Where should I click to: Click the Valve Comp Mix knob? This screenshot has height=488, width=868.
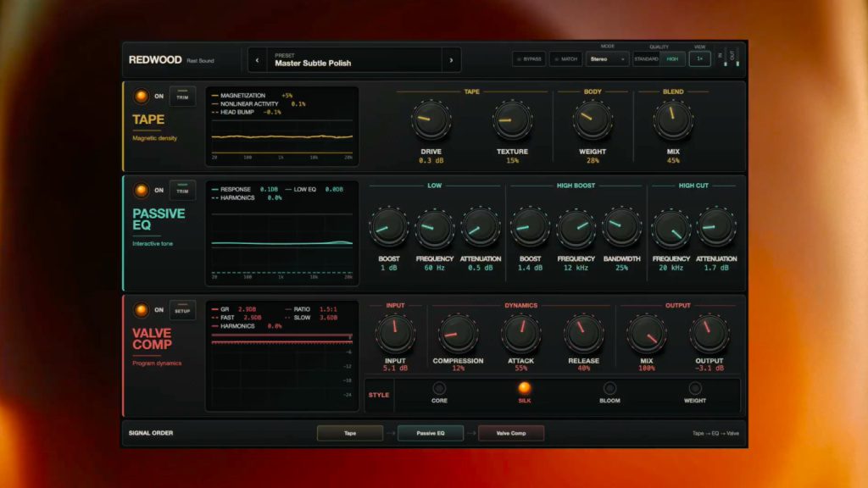click(647, 334)
